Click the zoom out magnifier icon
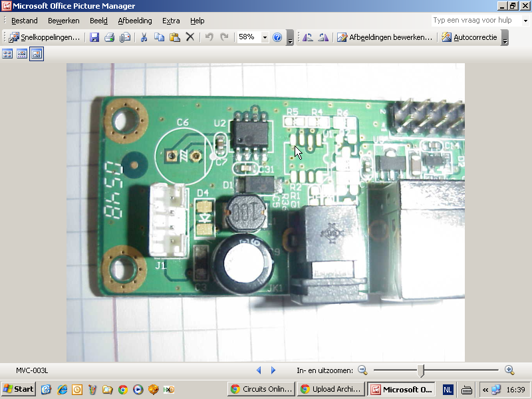Viewport: 532px width, 399px height. click(362, 370)
